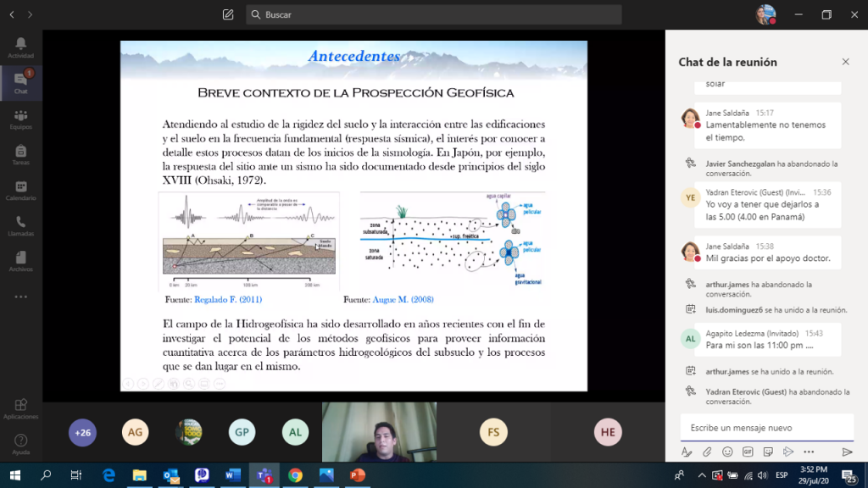
Task: Click Jane Saldaña's 15:17 message
Action: pos(767,125)
